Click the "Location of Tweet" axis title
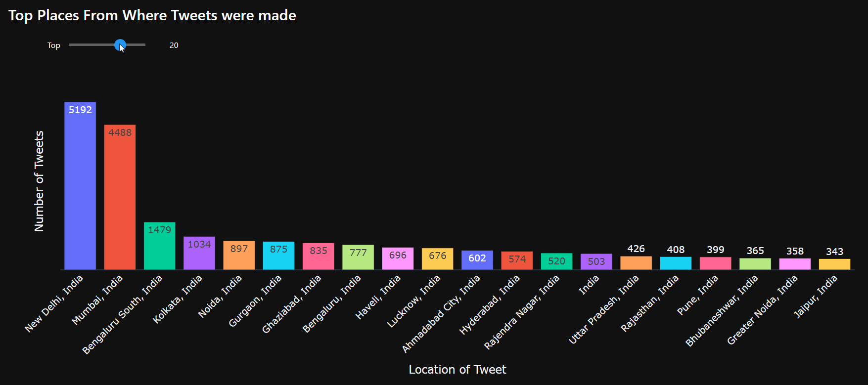Screen dimensions: 868x385 tap(457, 370)
